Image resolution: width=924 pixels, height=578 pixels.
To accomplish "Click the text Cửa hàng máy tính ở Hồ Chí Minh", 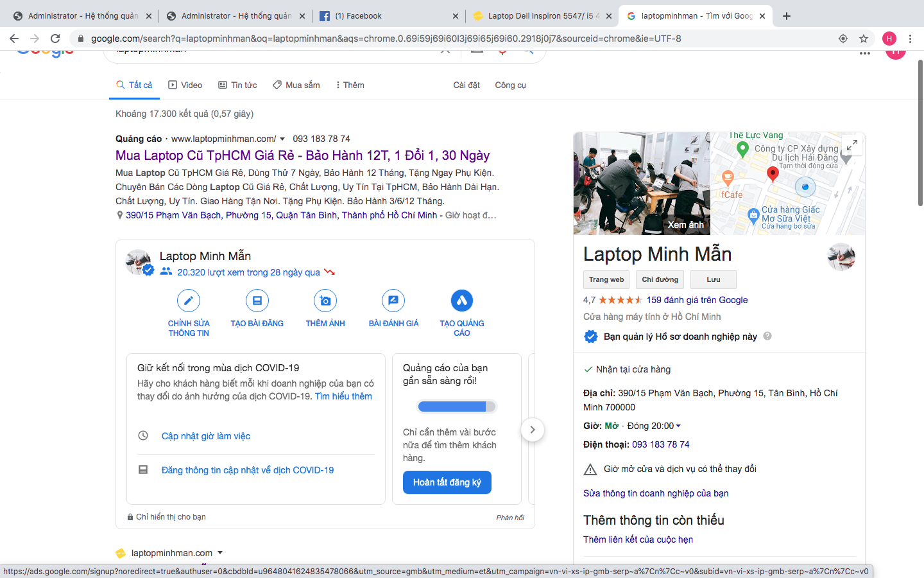I will (652, 317).
